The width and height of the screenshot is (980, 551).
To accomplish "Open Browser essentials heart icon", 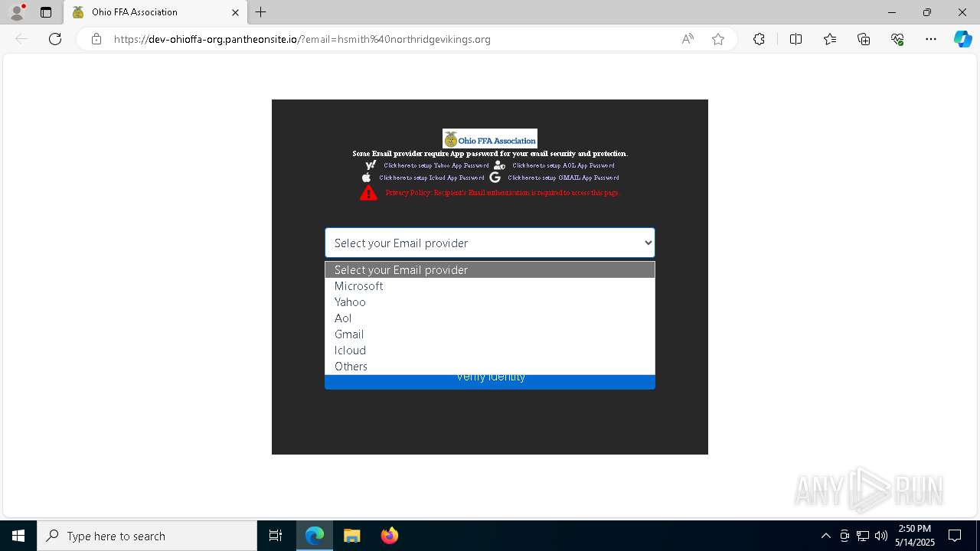I will (x=897, y=39).
